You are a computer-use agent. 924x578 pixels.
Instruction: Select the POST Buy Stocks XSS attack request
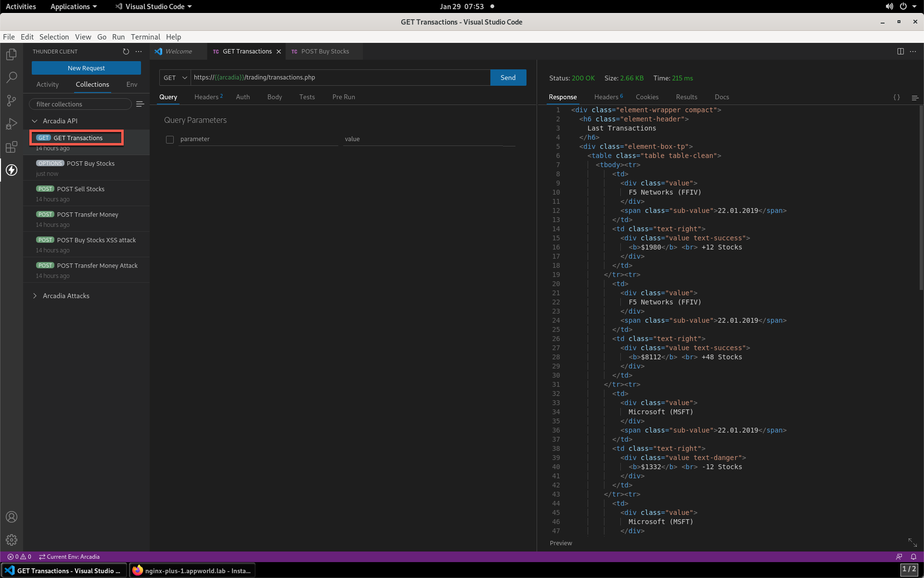point(87,244)
